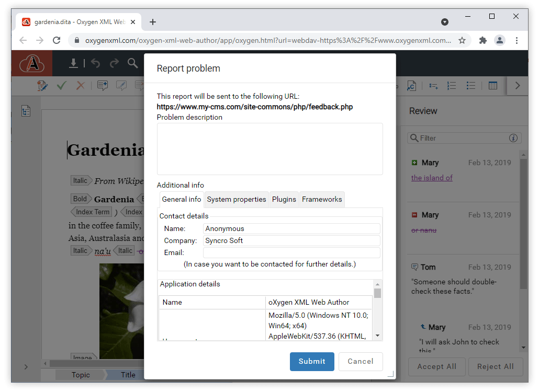Focus the Company field containing Syncro Soft
The height and width of the screenshot is (392, 539).
tap(291, 240)
